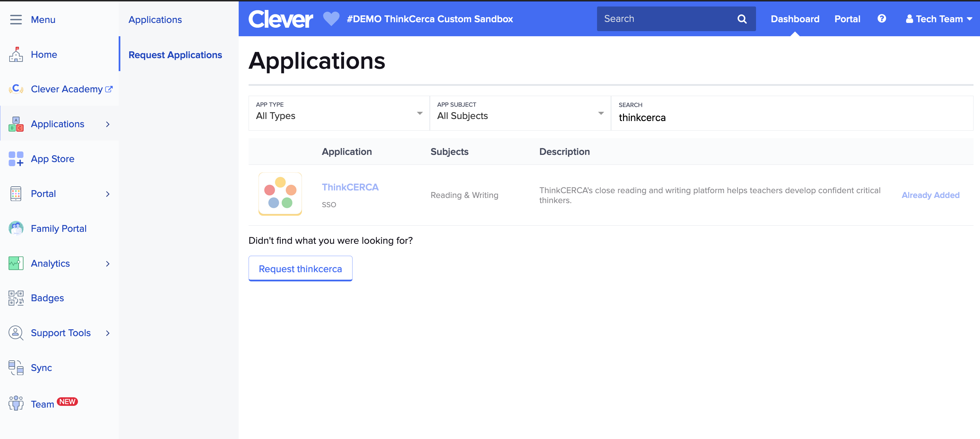Viewport: 980px width, 439px height.
Task: Expand the Applications sidebar chevron
Action: 108,124
